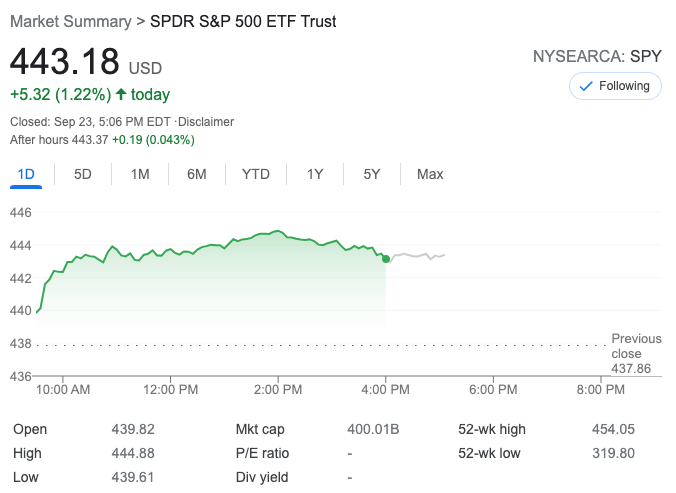
Task: Toggle the Following button
Action: [x=615, y=86]
